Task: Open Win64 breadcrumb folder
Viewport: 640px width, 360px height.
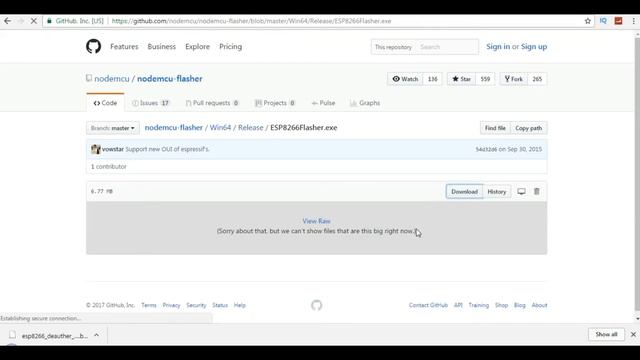Action: 220,127
